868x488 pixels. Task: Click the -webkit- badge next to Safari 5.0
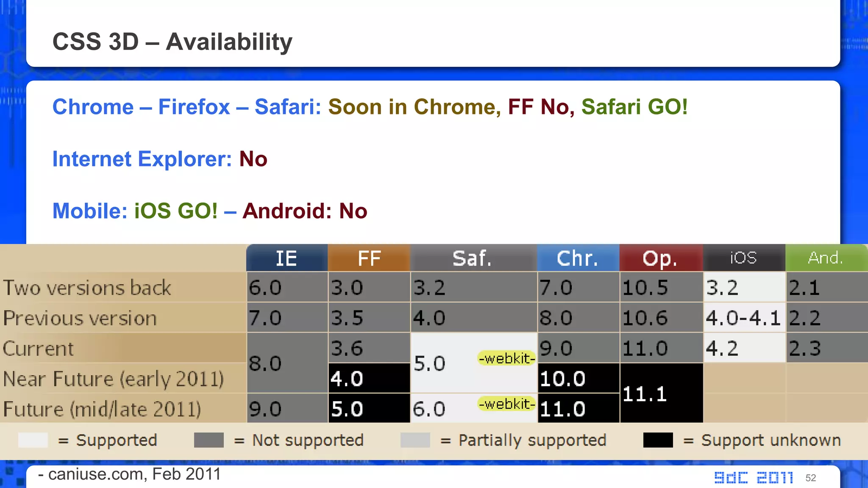[506, 358]
